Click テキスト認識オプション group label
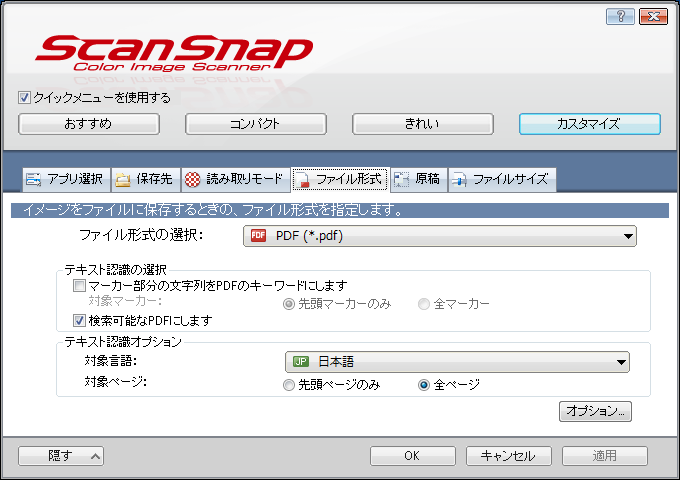The width and height of the screenshot is (680, 480). click(x=123, y=342)
